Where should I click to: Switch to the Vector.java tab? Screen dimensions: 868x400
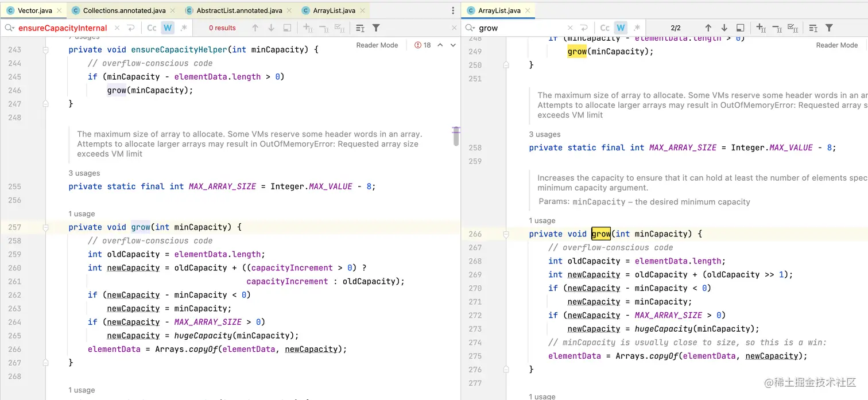34,10
